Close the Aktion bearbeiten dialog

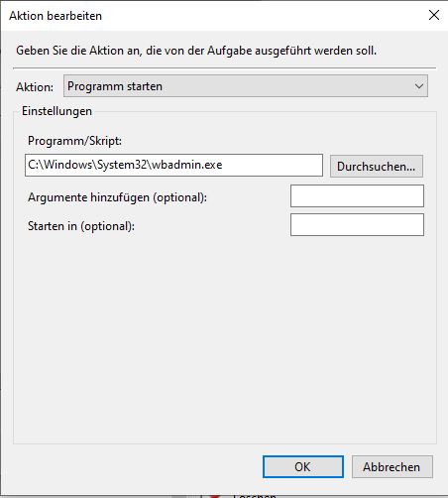coord(434,15)
